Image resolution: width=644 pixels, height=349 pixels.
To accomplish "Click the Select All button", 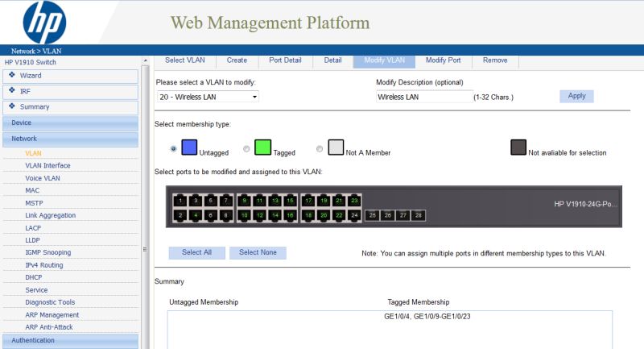I will click(x=196, y=252).
